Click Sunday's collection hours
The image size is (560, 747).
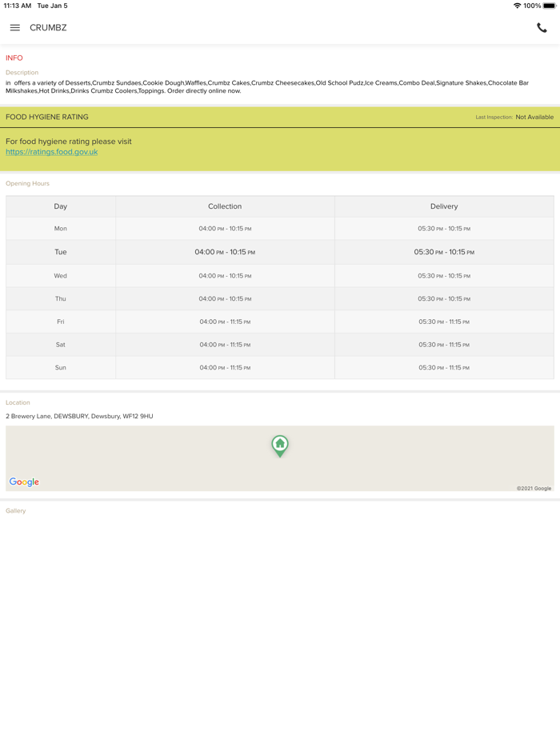click(225, 367)
